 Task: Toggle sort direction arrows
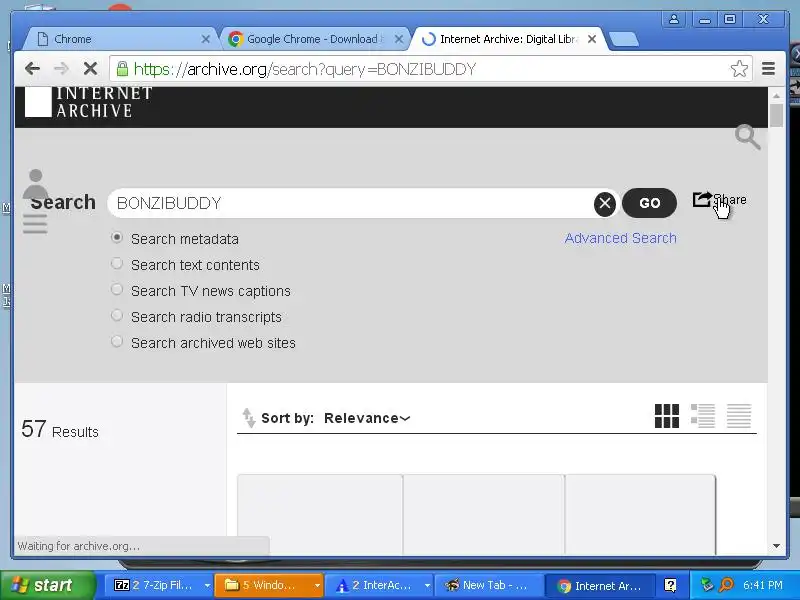[x=248, y=417]
